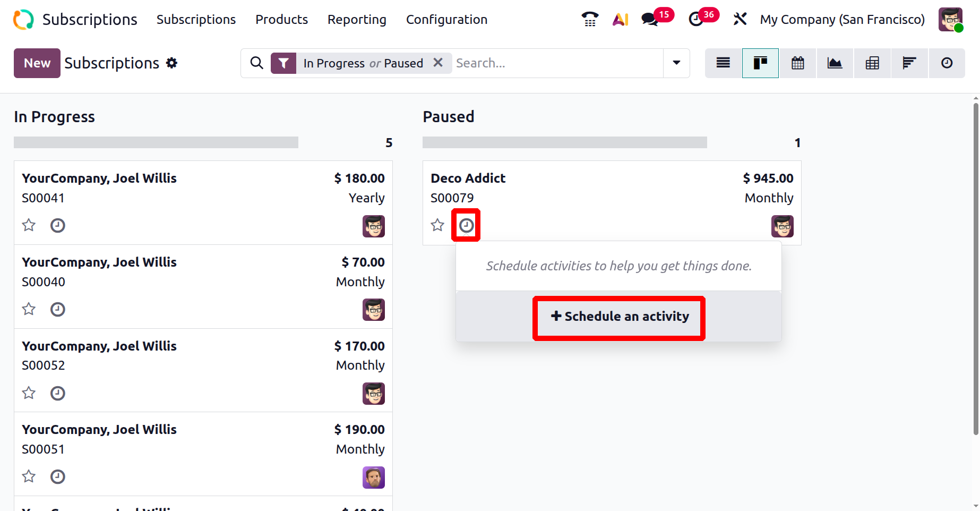Viewport: 980px width, 511px height.
Task: Star the Deco Addict S00079 subscription
Action: (437, 225)
